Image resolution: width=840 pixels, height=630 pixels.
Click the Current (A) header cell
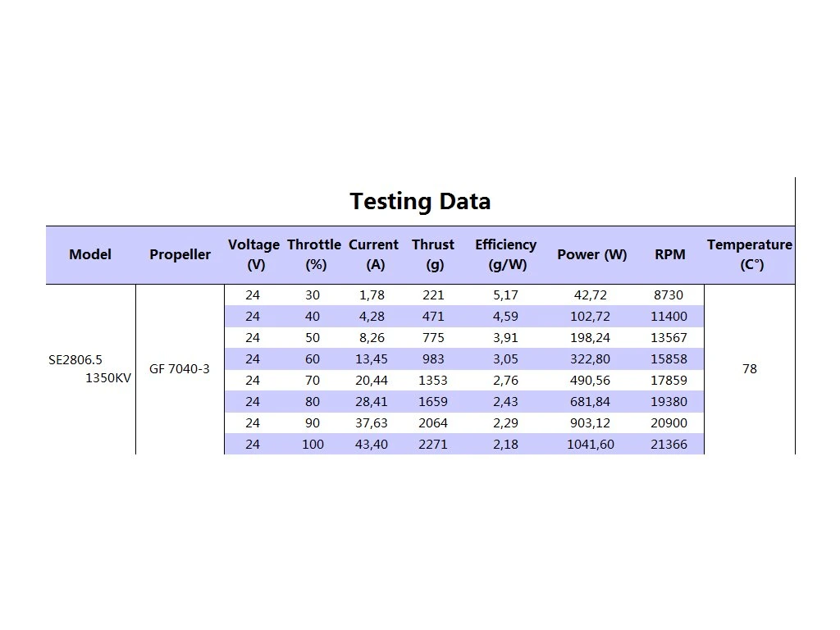[x=374, y=254]
